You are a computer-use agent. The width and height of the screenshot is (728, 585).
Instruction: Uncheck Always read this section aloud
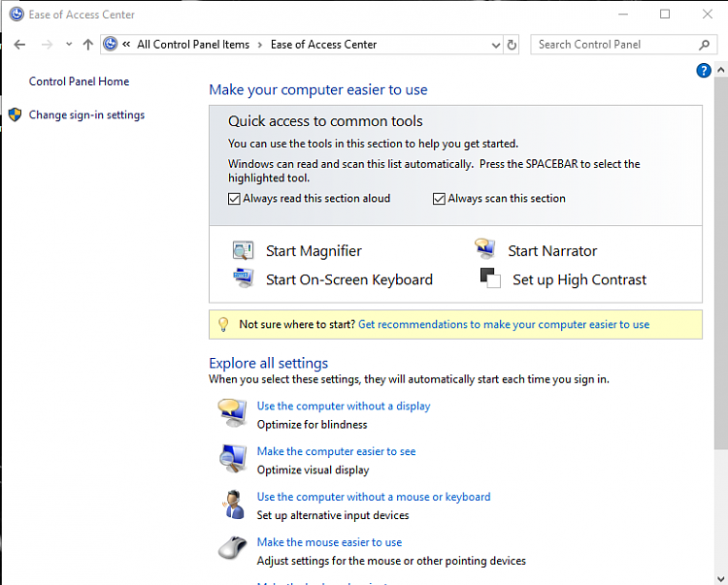(x=234, y=199)
